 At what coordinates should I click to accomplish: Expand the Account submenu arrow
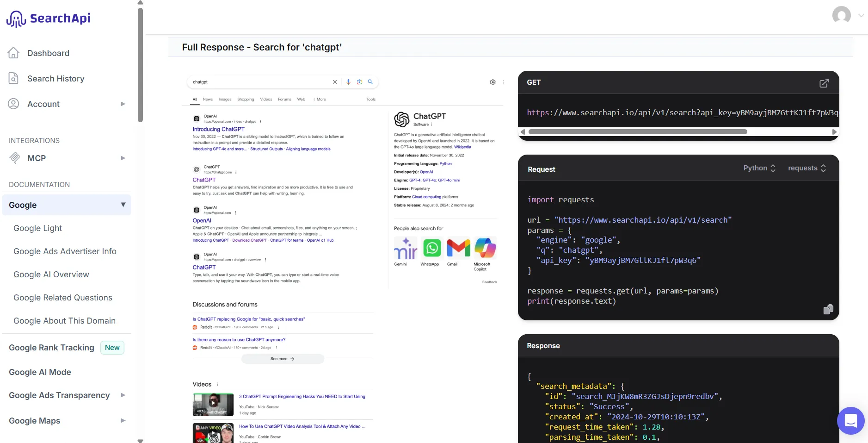coord(123,104)
